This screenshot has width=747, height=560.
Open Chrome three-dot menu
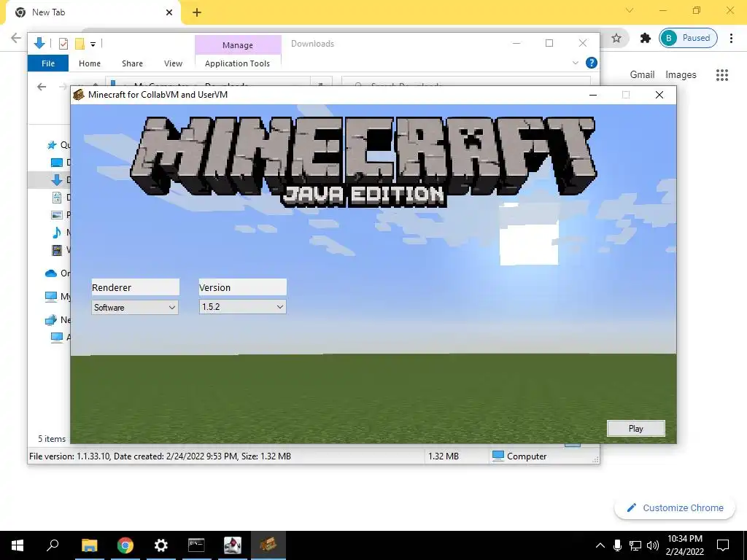tap(731, 38)
